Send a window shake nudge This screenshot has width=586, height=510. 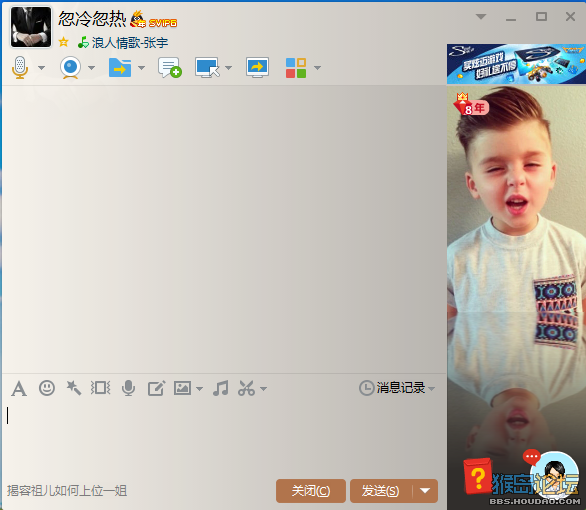coord(101,388)
